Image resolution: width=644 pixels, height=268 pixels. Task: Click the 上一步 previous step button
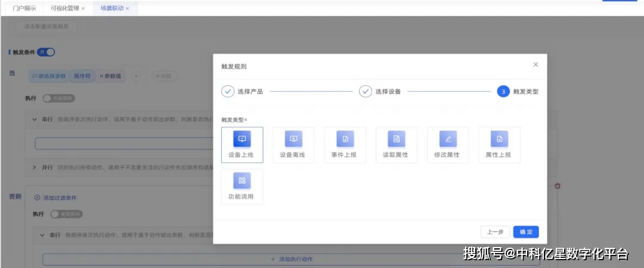pyautogui.click(x=495, y=232)
